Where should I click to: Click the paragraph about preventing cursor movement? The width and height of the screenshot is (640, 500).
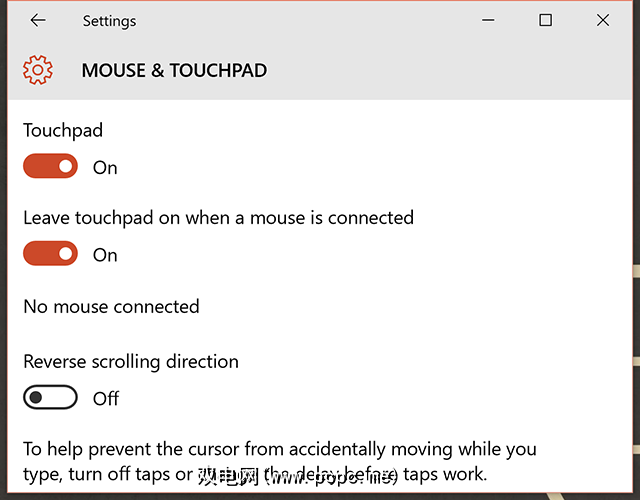(280, 449)
